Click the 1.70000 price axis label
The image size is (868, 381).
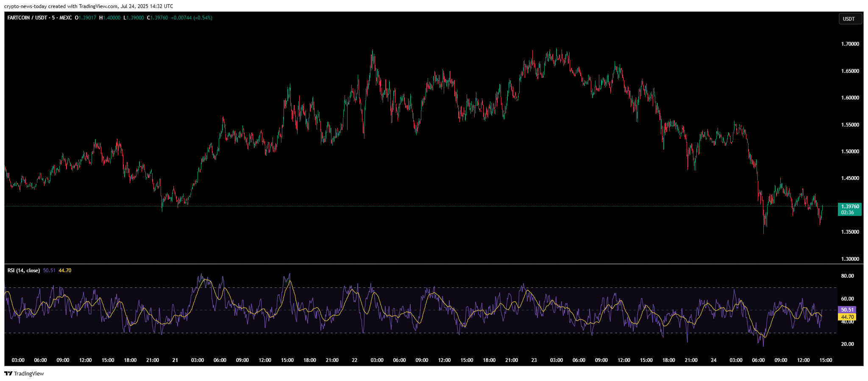click(850, 44)
